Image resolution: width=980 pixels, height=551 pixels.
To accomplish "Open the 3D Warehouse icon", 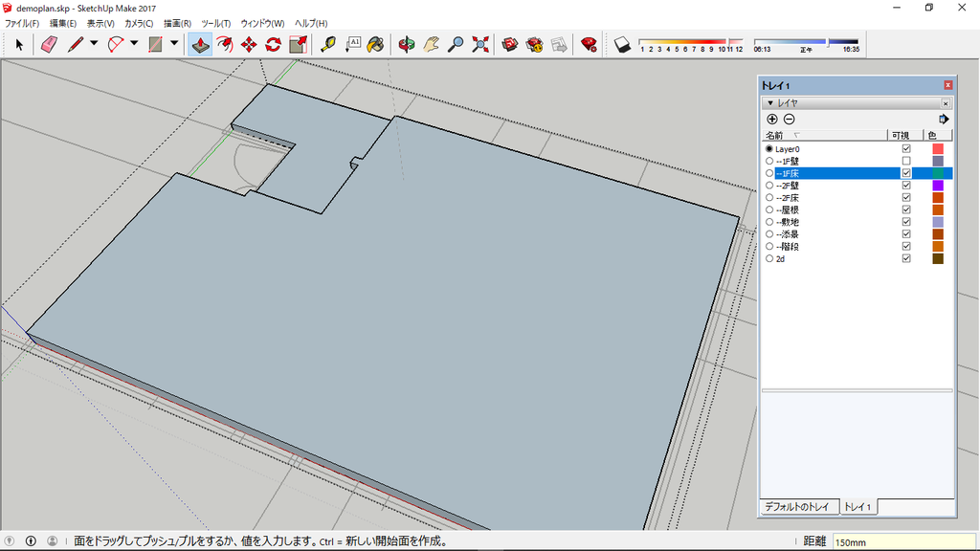I will coord(510,44).
